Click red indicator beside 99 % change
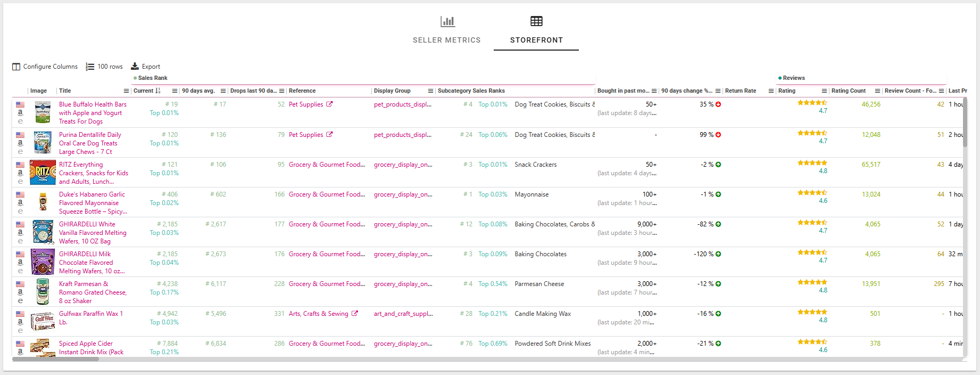This screenshot has width=980, height=375. (718, 135)
